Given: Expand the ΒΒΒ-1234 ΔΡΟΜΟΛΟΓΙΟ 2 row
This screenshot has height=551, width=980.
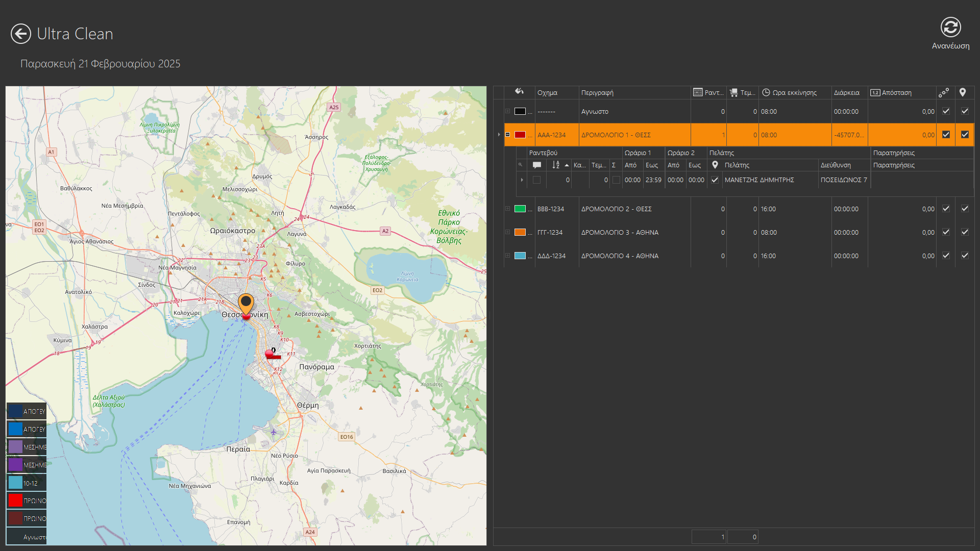Looking at the screenshot, I should 508,209.
